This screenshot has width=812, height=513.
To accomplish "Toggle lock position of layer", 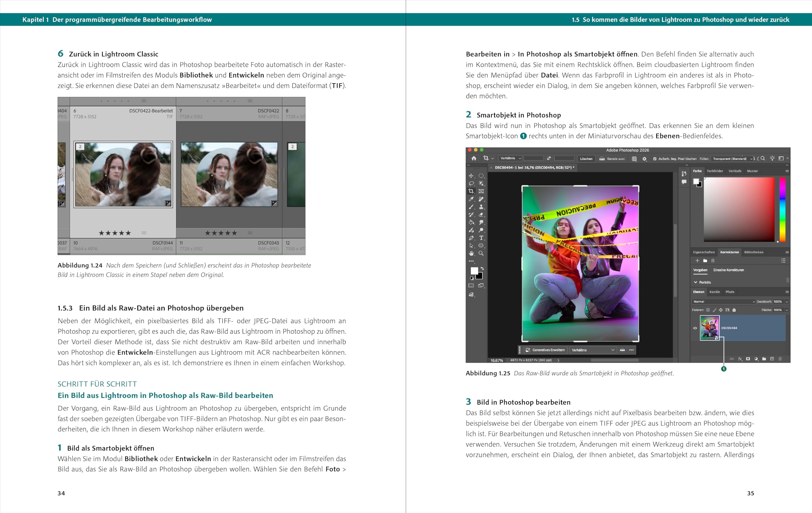I will pyautogui.click(x=721, y=310).
